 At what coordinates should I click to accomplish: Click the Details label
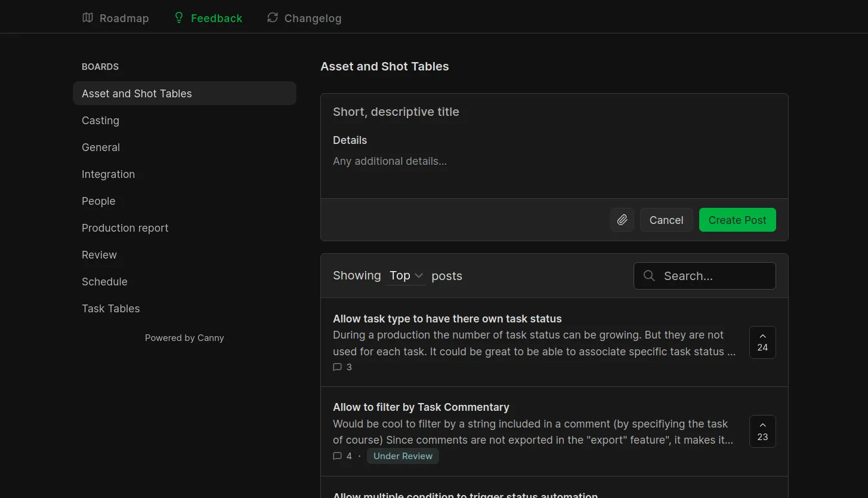tap(350, 140)
